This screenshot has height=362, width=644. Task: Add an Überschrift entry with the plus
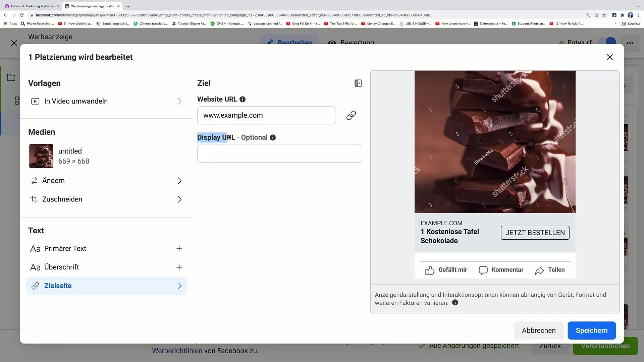tap(179, 267)
